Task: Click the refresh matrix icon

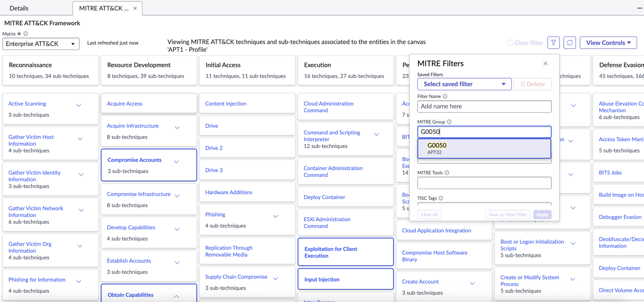Action: (569, 43)
